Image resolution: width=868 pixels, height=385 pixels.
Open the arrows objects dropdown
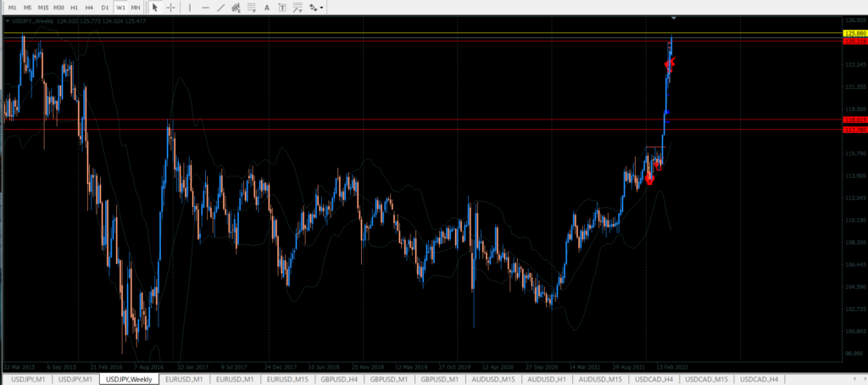[314, 7]
